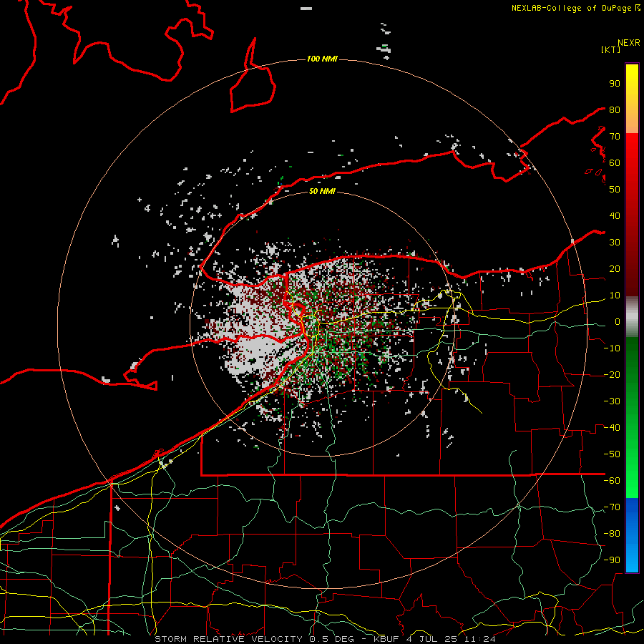Image resolution: width=644 pixels, height=644 pixels.
Task: Click the 70 value on velocity scale
Action: point(615,137)
